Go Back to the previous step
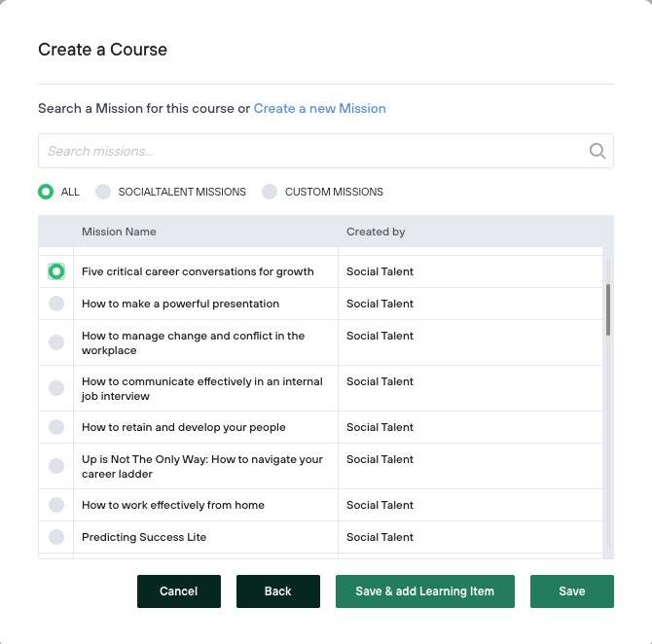This screenshot has height=644, width=652. point(277,591)
